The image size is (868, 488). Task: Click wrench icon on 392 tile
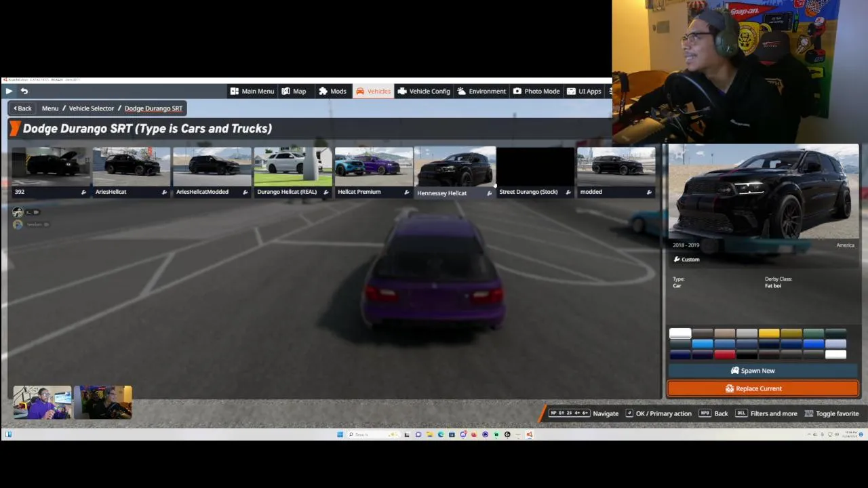[x=84, y=192]
